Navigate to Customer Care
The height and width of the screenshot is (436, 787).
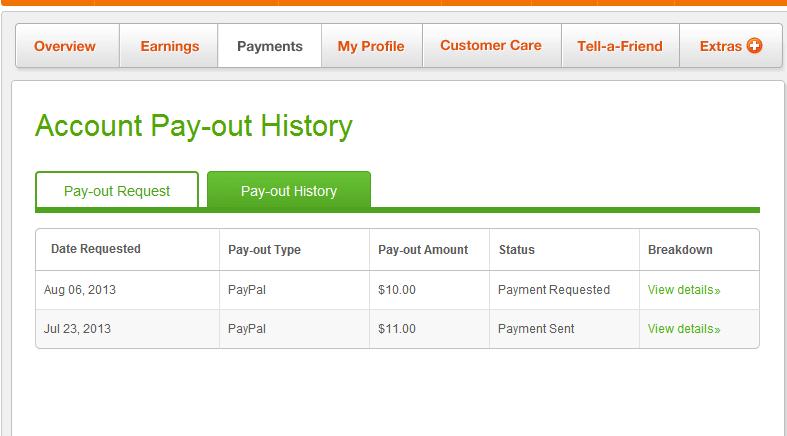490,46
